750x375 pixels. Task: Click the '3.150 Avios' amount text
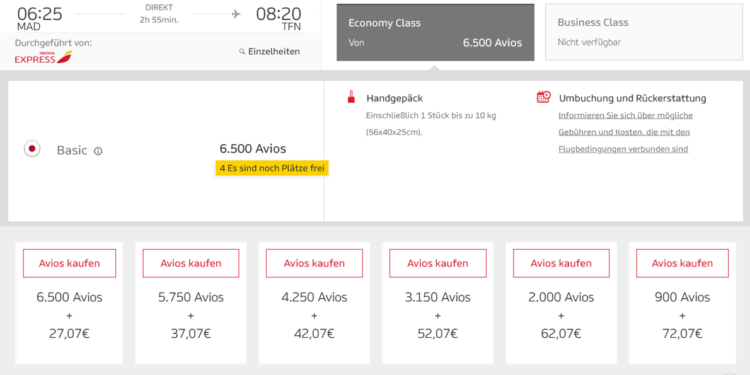pyautogui.click(x=438, y=298)
